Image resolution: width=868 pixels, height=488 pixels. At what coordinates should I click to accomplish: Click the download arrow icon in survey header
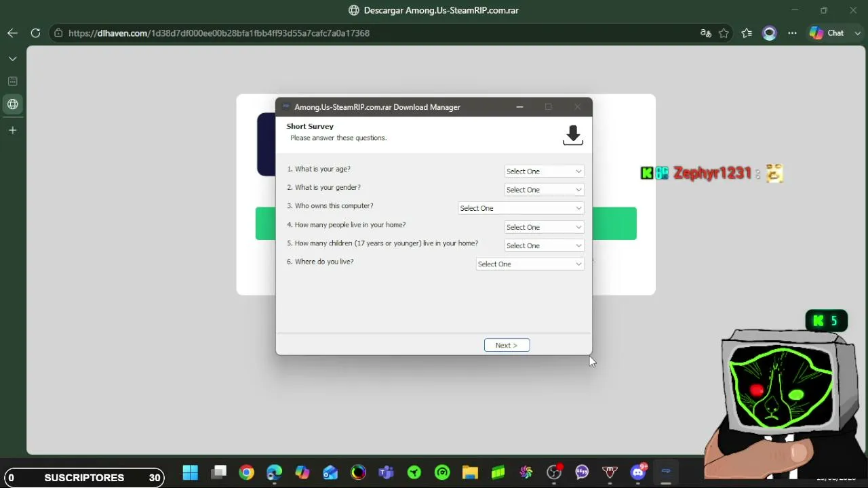pos(573,135)
